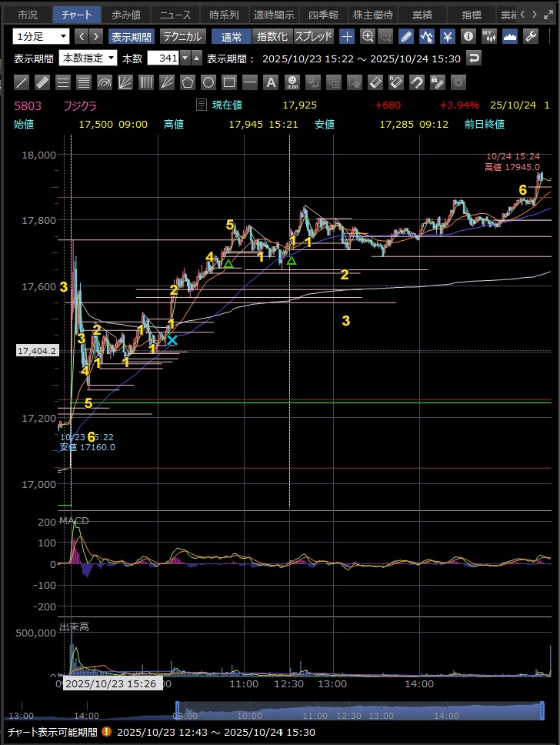Click the zoom in magnifier icon
Screen dimensions: 560x745
pos(368,36)
